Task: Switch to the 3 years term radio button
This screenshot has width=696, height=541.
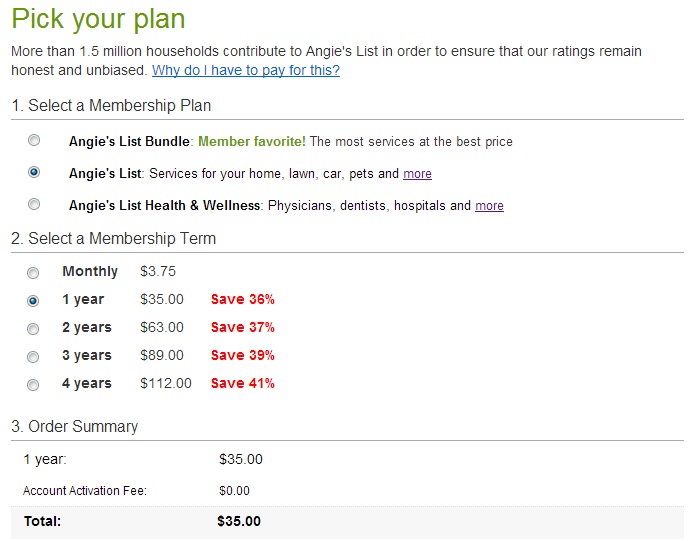Action: pos(34,356)
